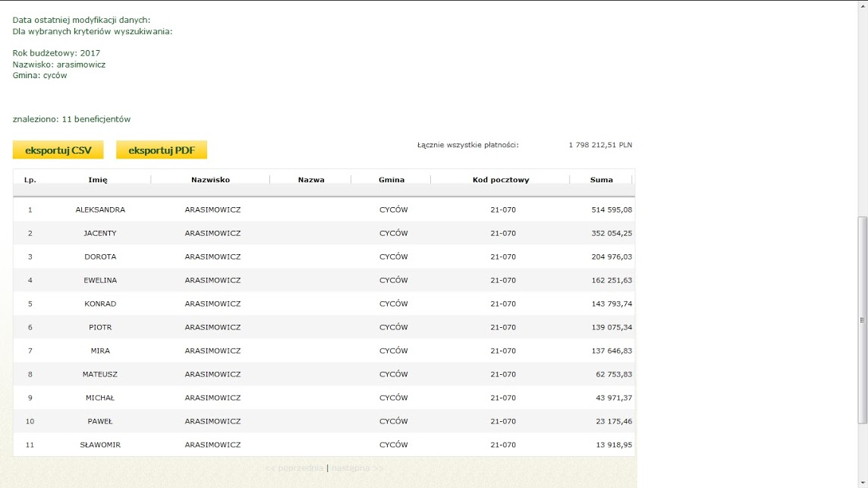Click the Nazwa column header

click(x=311, y=180)
